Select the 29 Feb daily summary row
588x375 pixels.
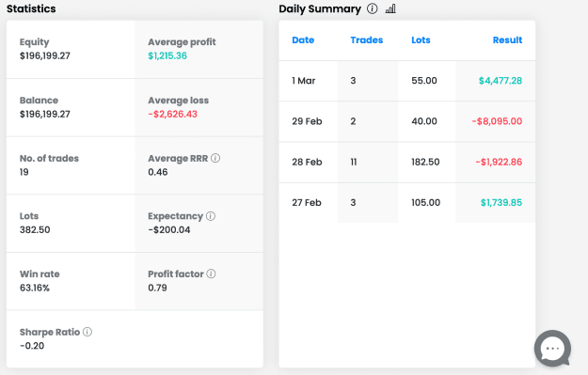pyautogui.click(x=406, y=121)
